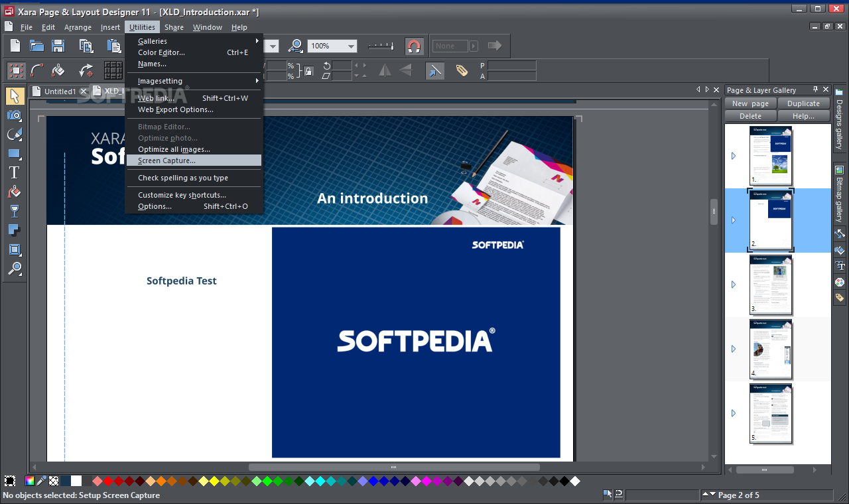Open the Arrange menu

[x=78, y=27]
